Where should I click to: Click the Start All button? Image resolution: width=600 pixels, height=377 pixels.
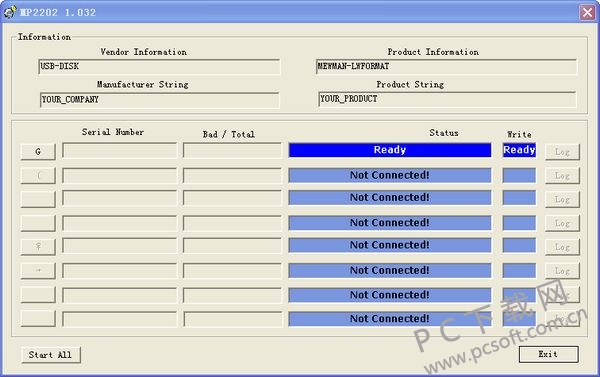51,355
